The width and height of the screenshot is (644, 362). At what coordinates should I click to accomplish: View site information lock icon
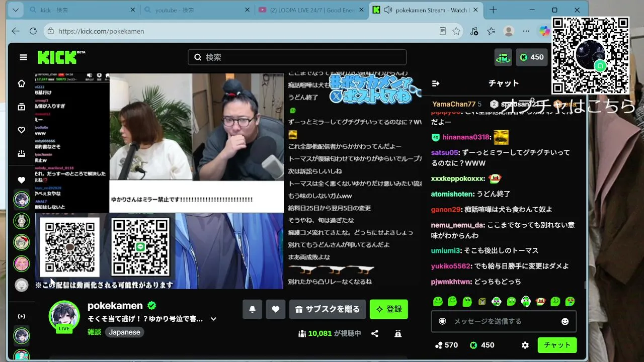50,31
